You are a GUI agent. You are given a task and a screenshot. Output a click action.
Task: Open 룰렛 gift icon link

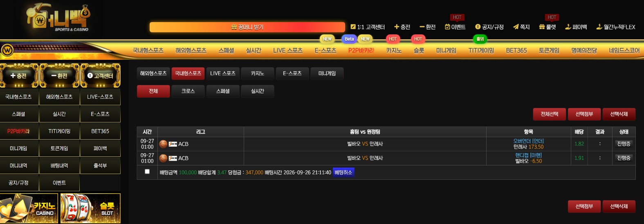coord(548,27)
